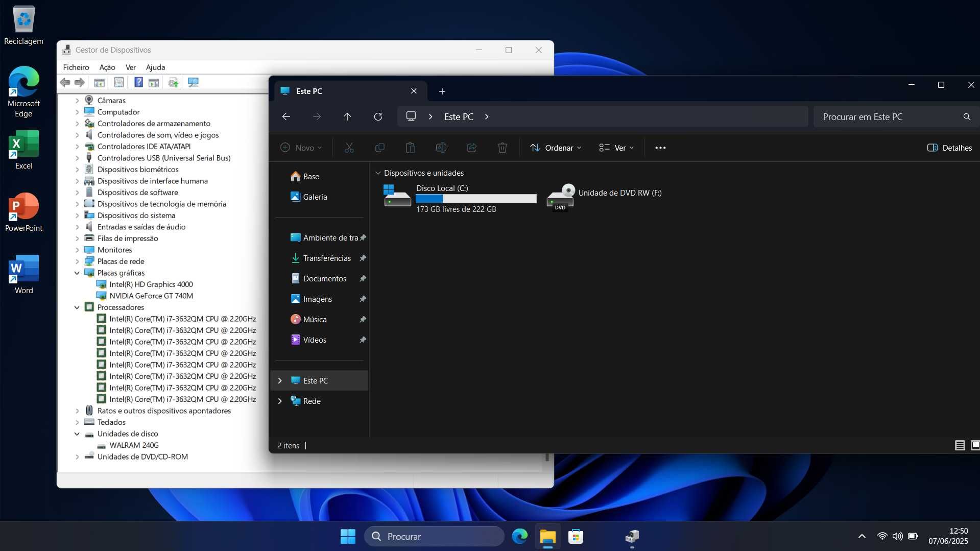980x551 pixels.
Task: Open Ação menu in Gestor de Dispositivos
Action: (107, 67)
